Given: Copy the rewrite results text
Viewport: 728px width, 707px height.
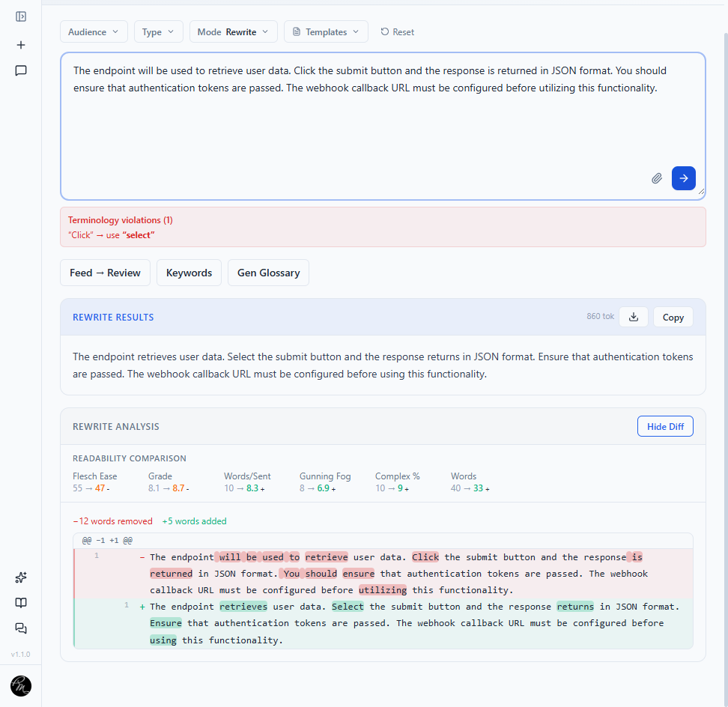Looking at the screenshot, I should [x=673, y=317].
